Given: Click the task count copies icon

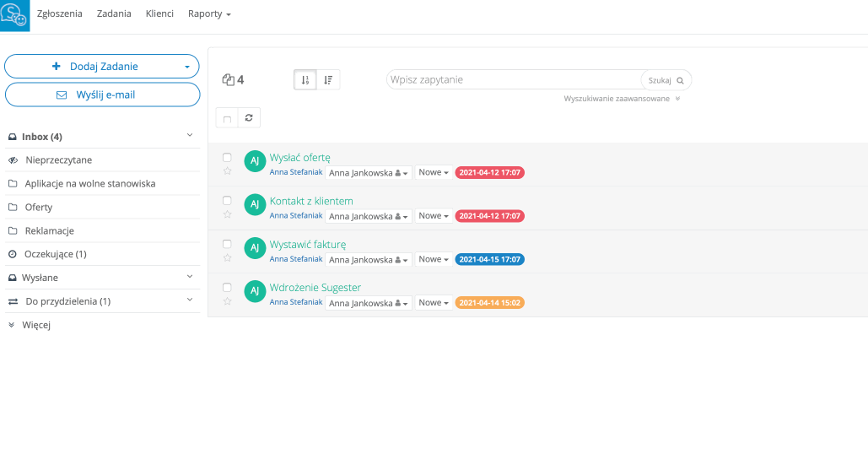Looking at the screenshot, I should pos(228,79).
